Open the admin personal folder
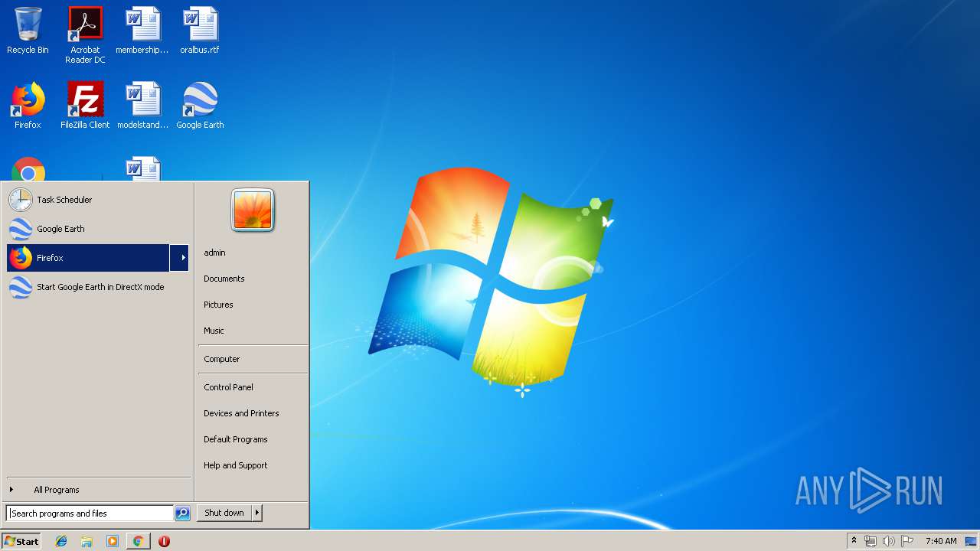980x551 pixels. pos(214,253)
